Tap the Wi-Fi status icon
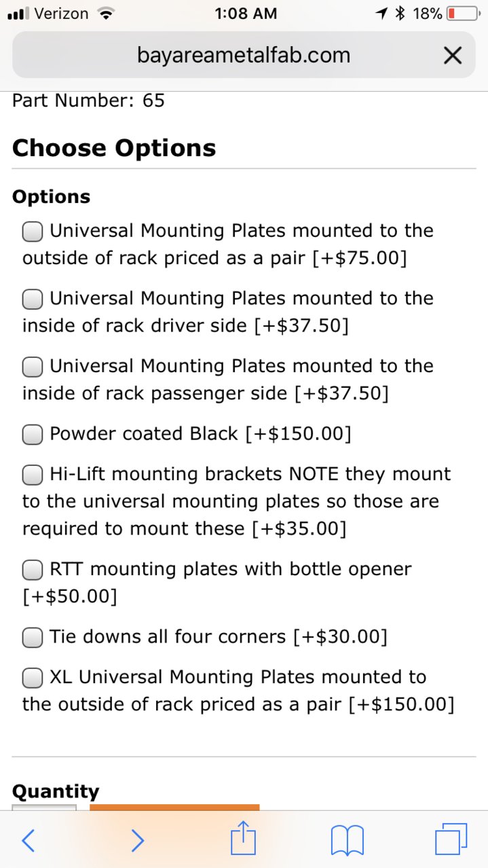The image size is (488, 868). [x=105, y=13]
